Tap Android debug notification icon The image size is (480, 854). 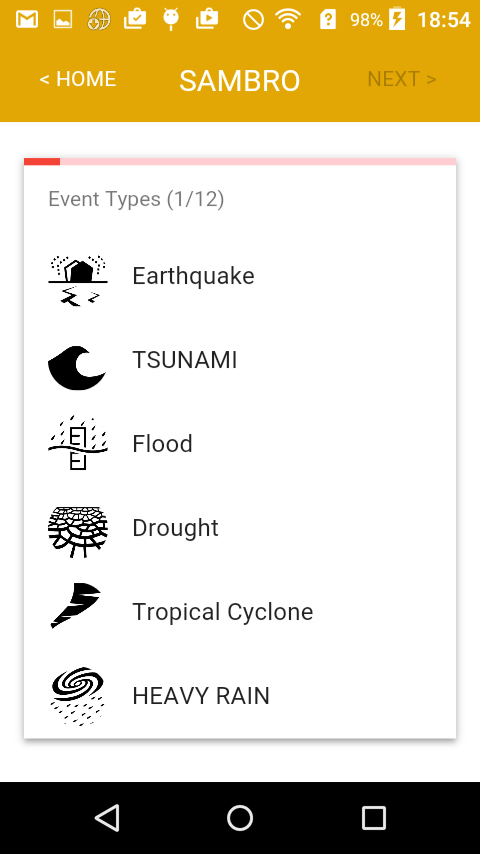click(x=171, y=20)
